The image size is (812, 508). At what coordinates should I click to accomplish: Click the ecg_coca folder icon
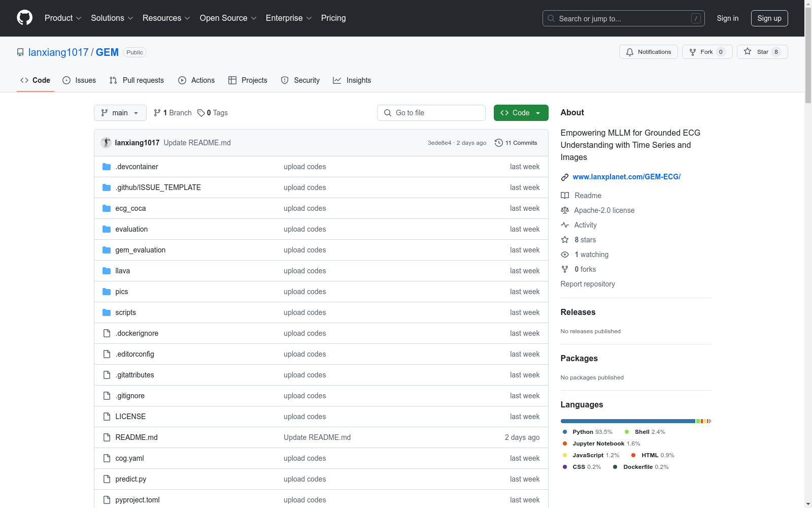[x=107, y=208]
